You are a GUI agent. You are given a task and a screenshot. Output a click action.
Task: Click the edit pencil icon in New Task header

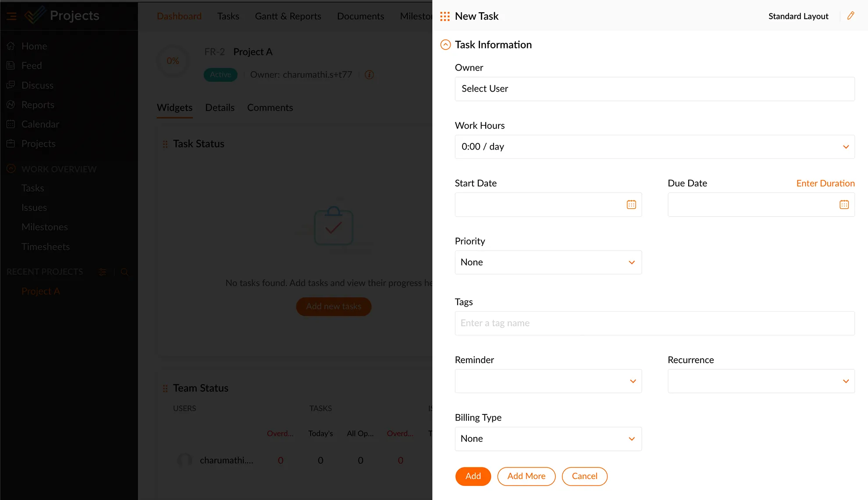coord(851,15)
